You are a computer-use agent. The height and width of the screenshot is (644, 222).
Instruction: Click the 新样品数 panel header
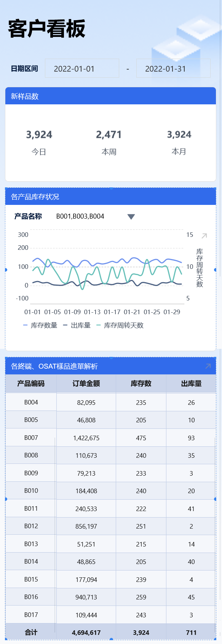click(111, 96)
